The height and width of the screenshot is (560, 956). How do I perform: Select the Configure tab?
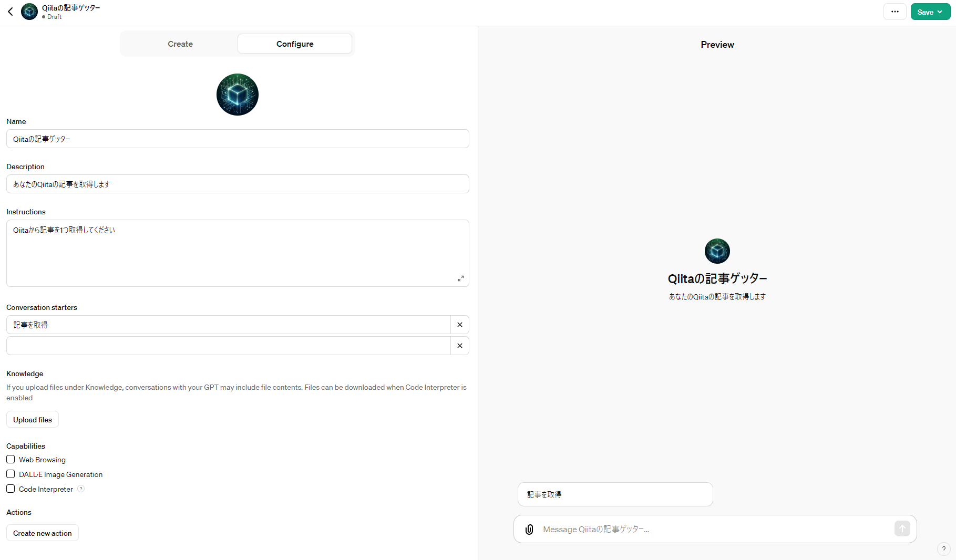click(x=294, y=44)
